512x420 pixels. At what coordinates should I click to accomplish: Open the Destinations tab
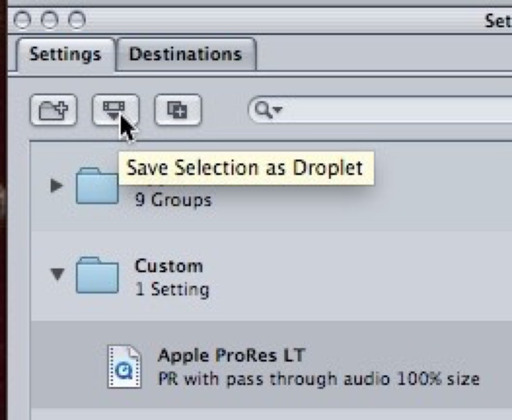click(185, 54)
